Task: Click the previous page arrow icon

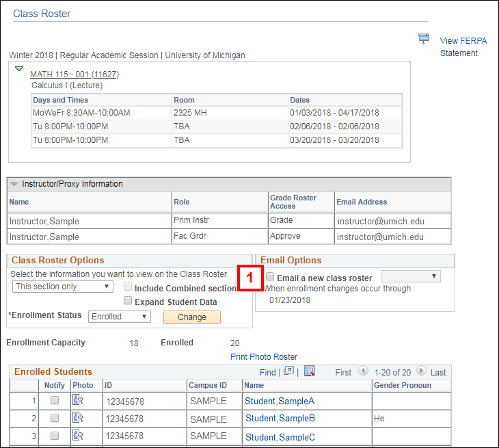Action: click(363, 371)
